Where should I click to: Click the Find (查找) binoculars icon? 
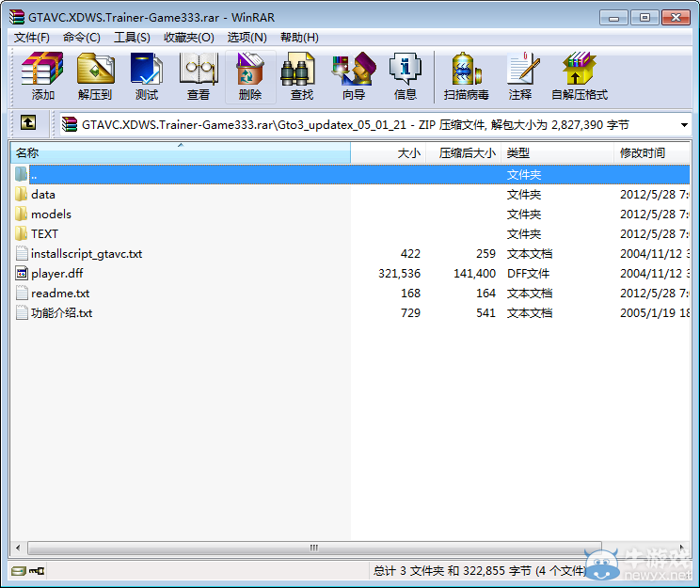(297, 69)
